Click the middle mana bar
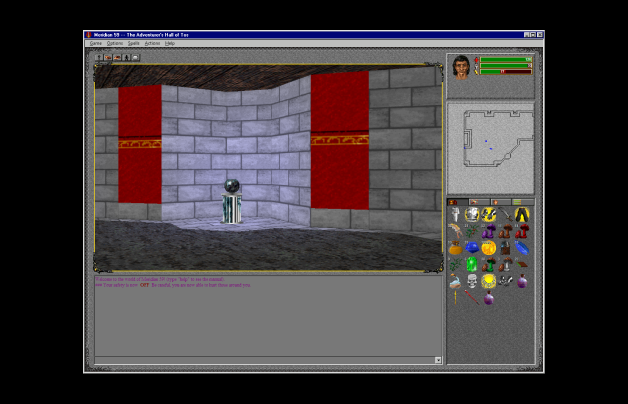628x404 pixels. [506, 66]
